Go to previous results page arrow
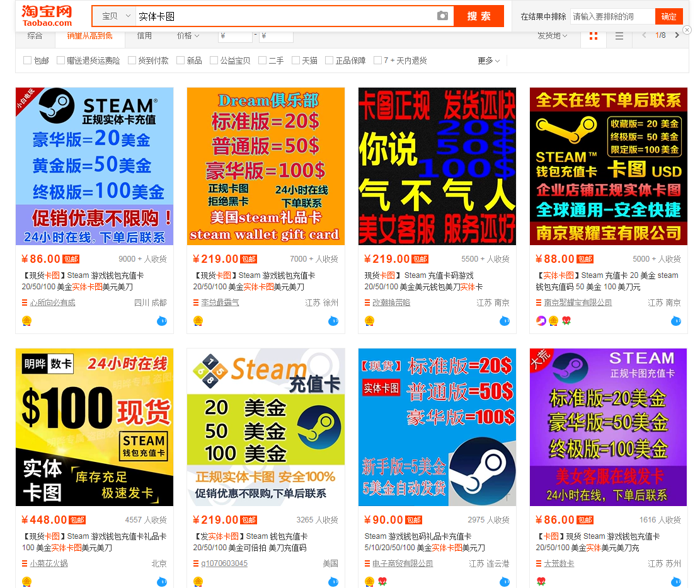The height and width of the screenshot is (588, 700). (644, 35)
